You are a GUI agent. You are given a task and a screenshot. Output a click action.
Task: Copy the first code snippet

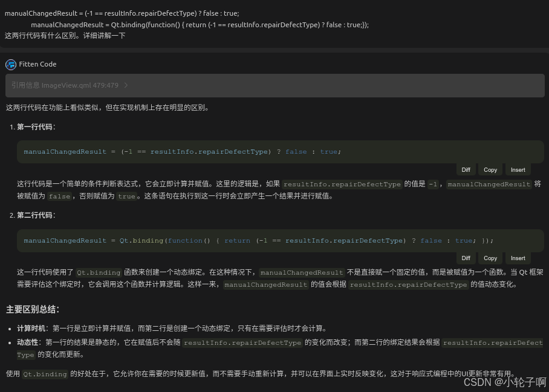(490, 169)
